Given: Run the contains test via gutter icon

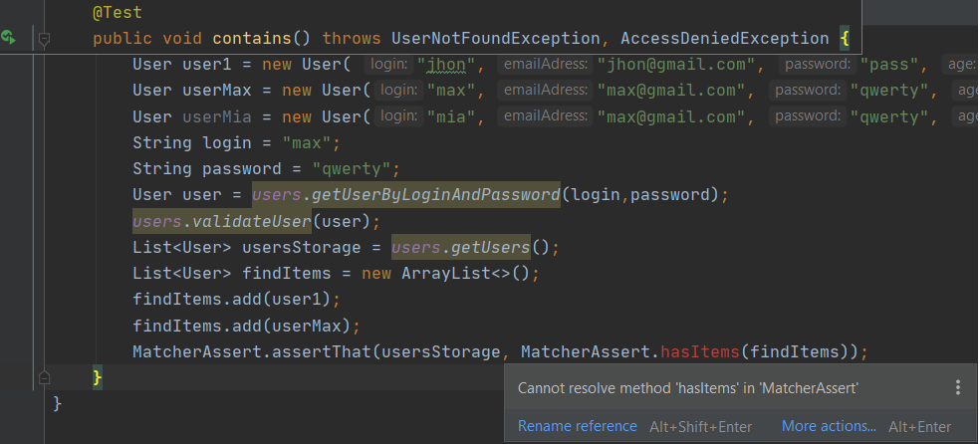Looking at the screenshot, I should [9, 38].
